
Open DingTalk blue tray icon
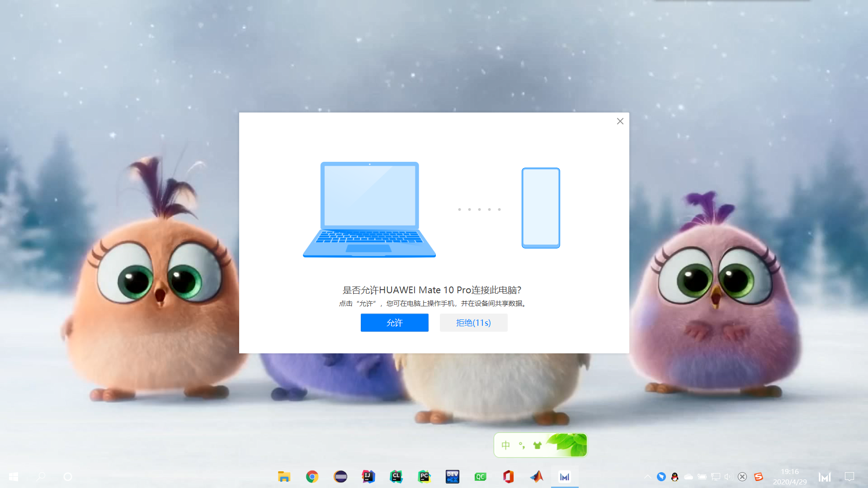pyautogui.click(x=661, y=477)
